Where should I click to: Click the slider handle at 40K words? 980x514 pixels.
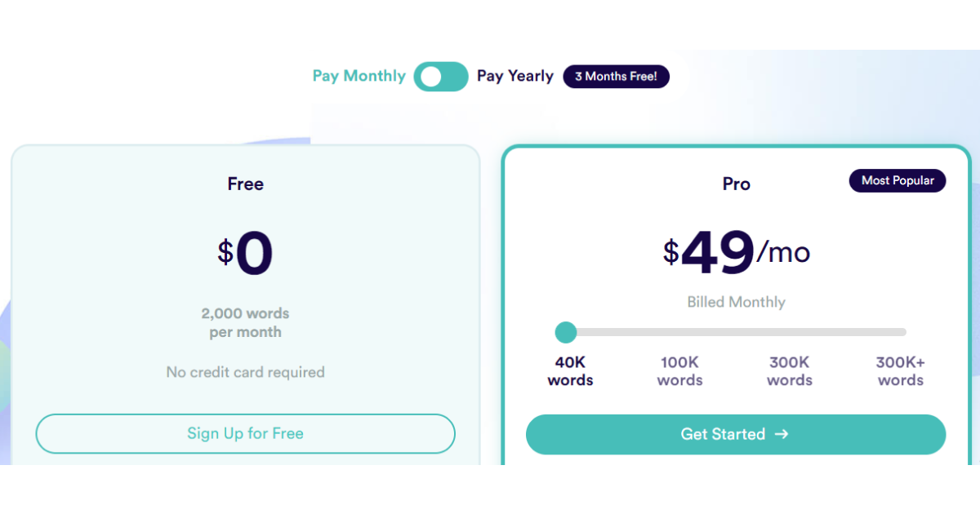566,332
